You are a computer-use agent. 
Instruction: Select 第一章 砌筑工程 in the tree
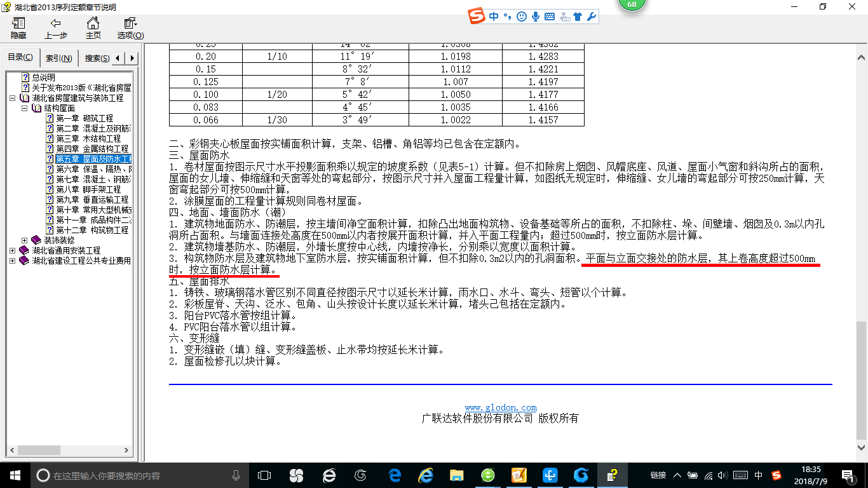click(x=85, y=118)
